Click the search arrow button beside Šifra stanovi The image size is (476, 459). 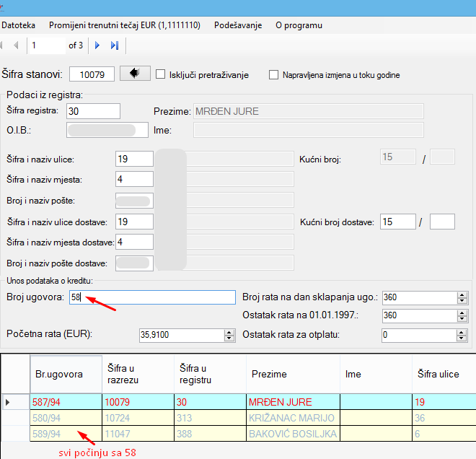[134, 74]
